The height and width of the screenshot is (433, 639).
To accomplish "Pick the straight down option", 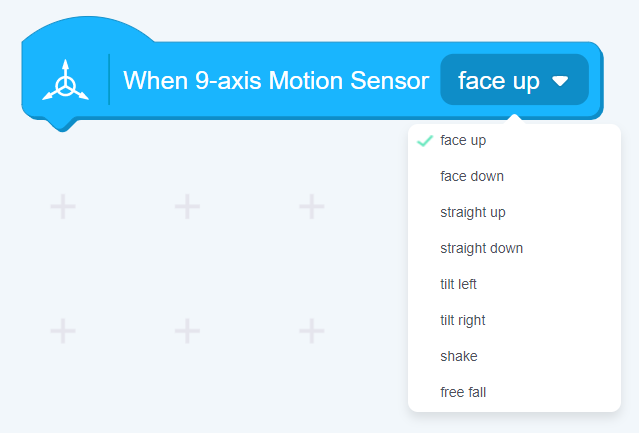I will click(x=481, y=249).
